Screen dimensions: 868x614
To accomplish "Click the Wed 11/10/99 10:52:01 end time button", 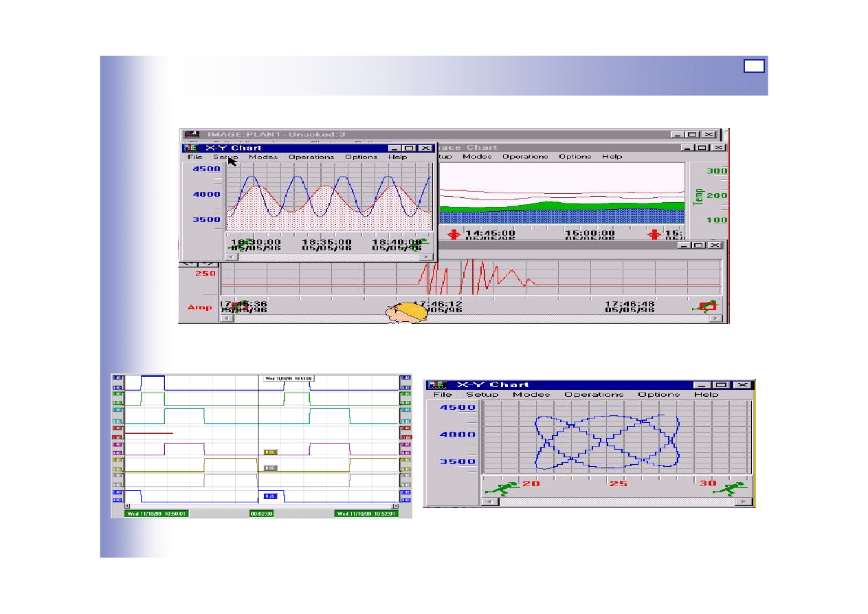I will point(366,514).
